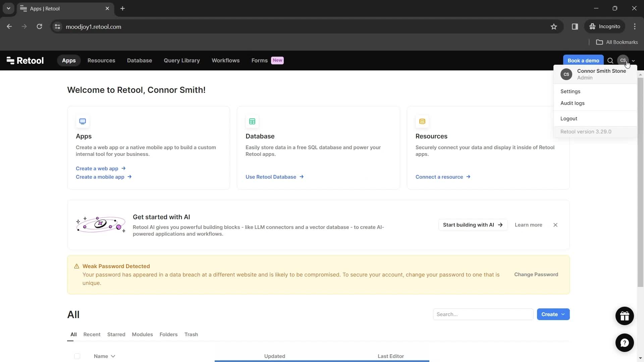Click Change Password button
The height and width of the screenshot is (362, 644).
coord(536,274)
